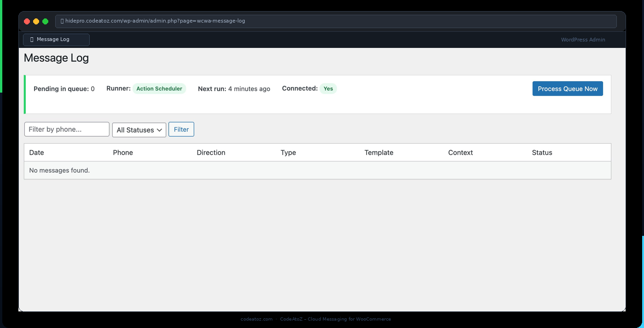Maximize the window with green button
Screen dimensions: 644x328
pyautogui.click(x=45, y=22)
